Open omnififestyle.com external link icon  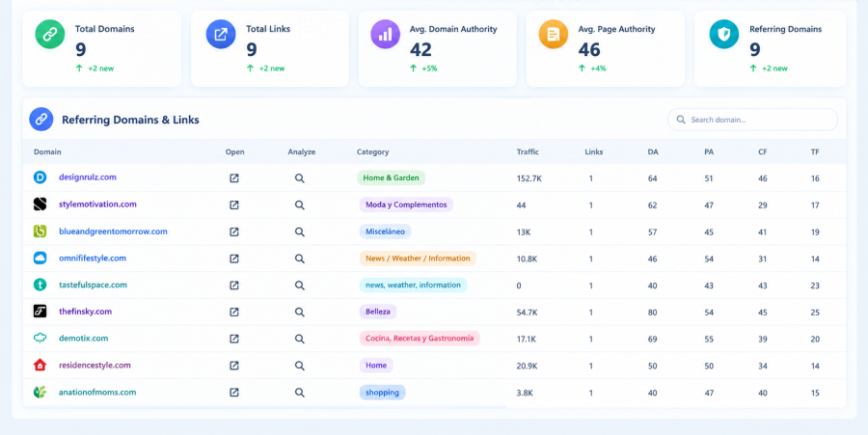234,258
